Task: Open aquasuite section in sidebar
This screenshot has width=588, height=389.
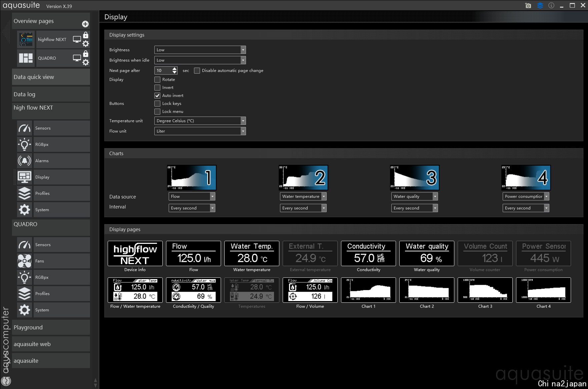Action: click(x=51, y=361)
